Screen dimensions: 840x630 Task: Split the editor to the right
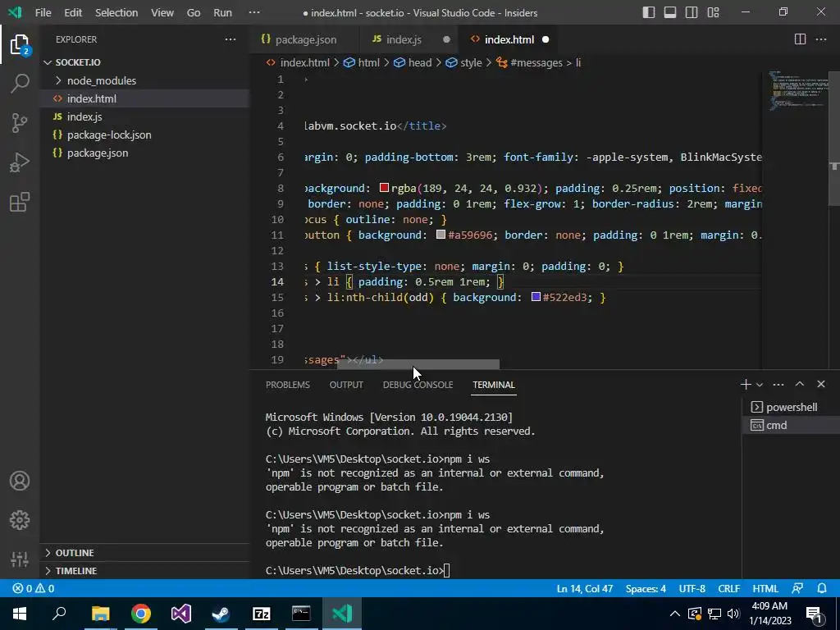800,39
